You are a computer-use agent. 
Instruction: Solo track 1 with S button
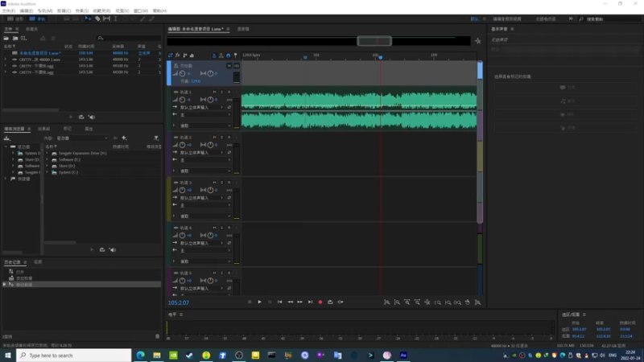(221, 92)
